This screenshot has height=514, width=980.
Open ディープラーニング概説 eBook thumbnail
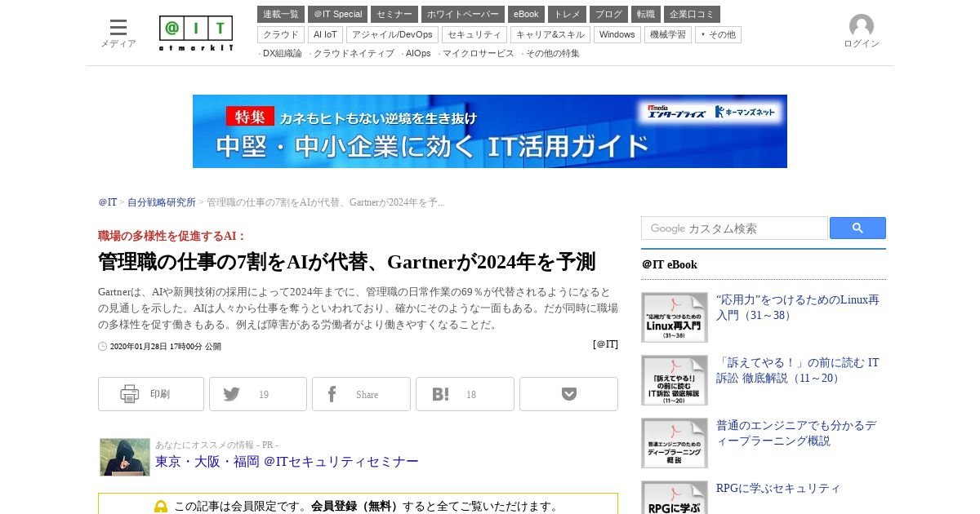[675, 443]
